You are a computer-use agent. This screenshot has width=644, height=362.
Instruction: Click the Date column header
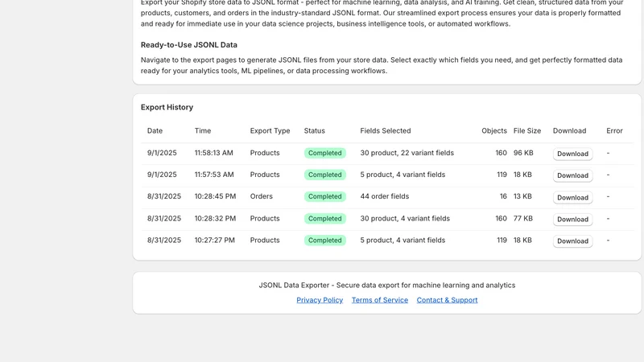[x=155, y=130]
